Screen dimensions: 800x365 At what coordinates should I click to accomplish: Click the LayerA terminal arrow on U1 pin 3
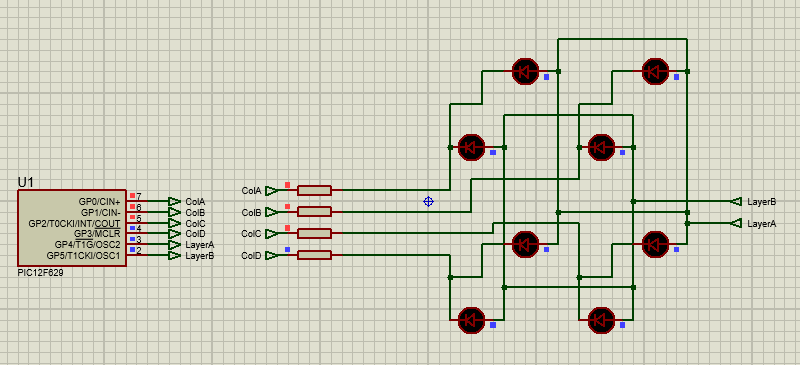pos(174,245)
